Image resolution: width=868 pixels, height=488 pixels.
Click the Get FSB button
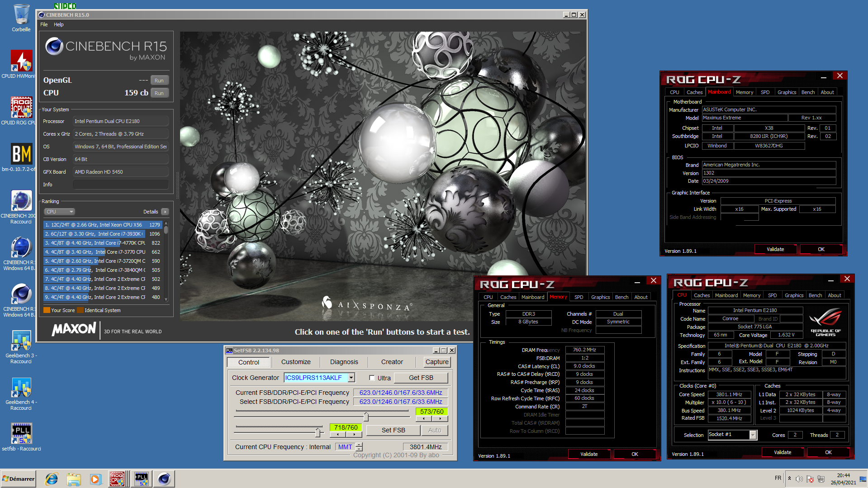(421, 378)
